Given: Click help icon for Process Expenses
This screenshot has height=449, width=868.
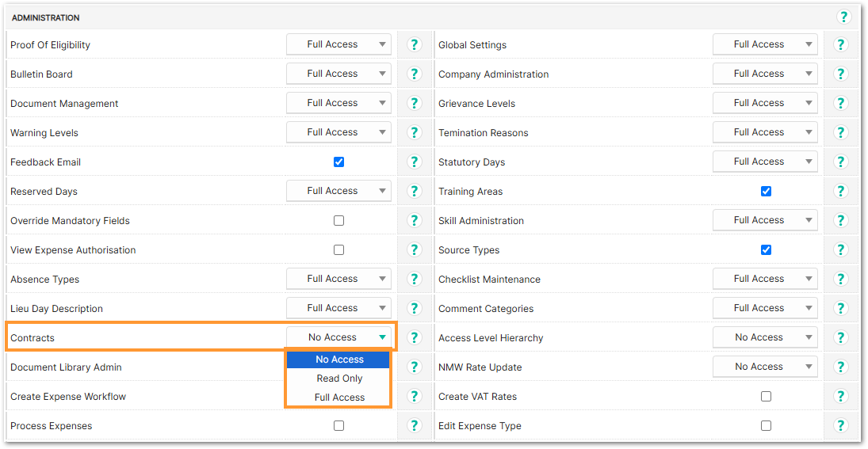Looking at the screenshot, I should (414, 425).
